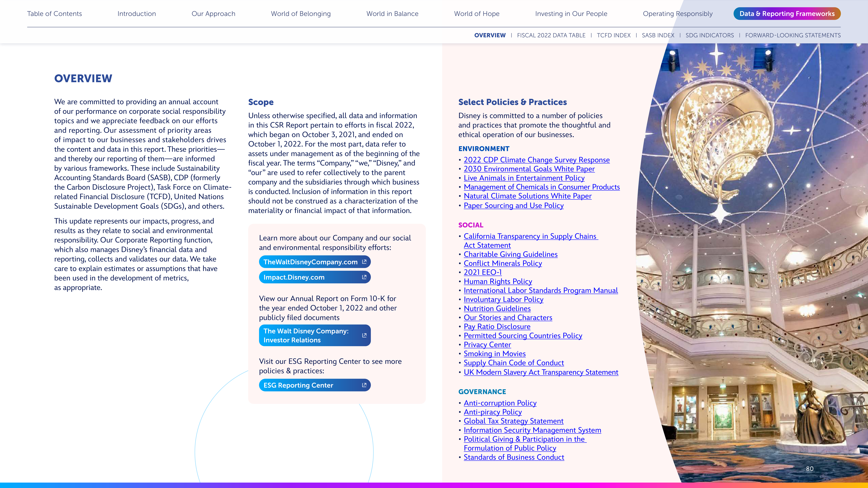The width and height of the screenshot is (868, 488).
Task: Open The Walt Disney Company: Investor Relations
Action: (x=315, y=335)
